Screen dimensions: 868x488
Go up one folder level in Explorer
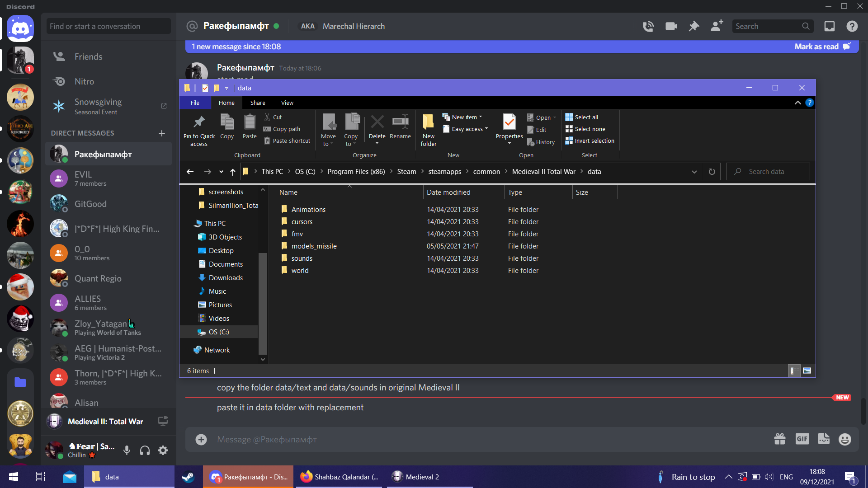pyautogui.click(x=233, y=172)
